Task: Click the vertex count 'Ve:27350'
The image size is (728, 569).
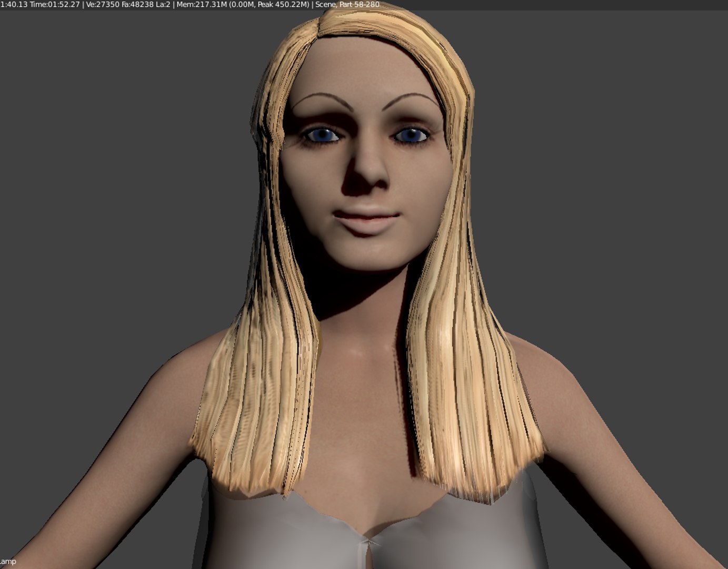Action: pos(103,5)
